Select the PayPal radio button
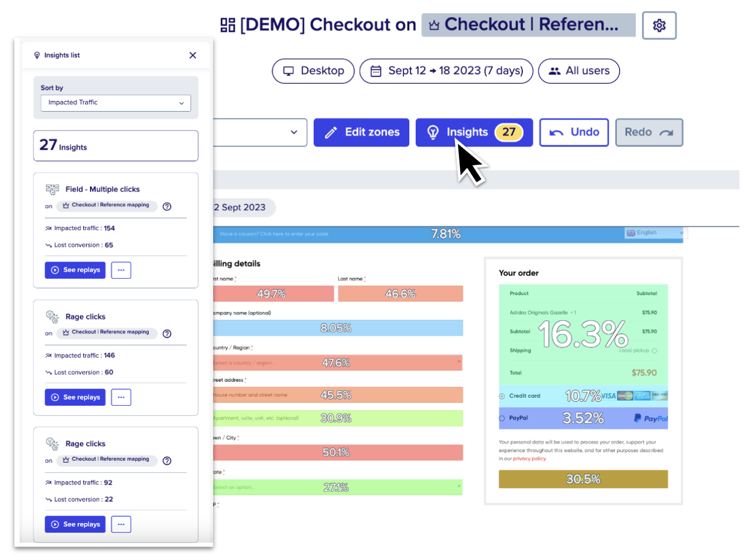This screenshot has width=756, height=555. click(x=502, y=418)
